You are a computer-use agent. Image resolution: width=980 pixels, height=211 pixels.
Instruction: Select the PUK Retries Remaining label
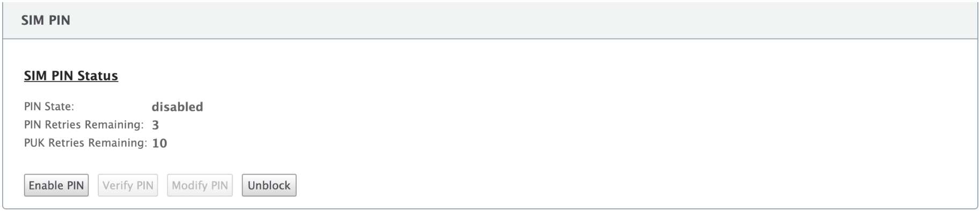[85, 143]
